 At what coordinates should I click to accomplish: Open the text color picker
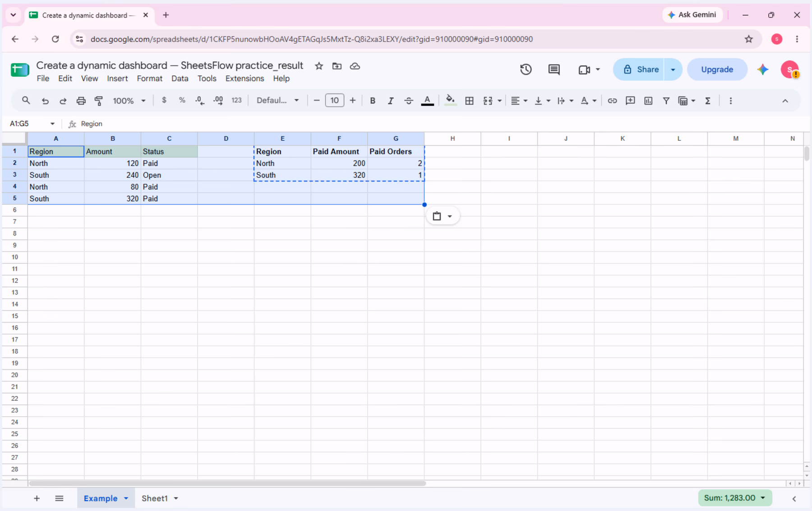tap(427, 101)
